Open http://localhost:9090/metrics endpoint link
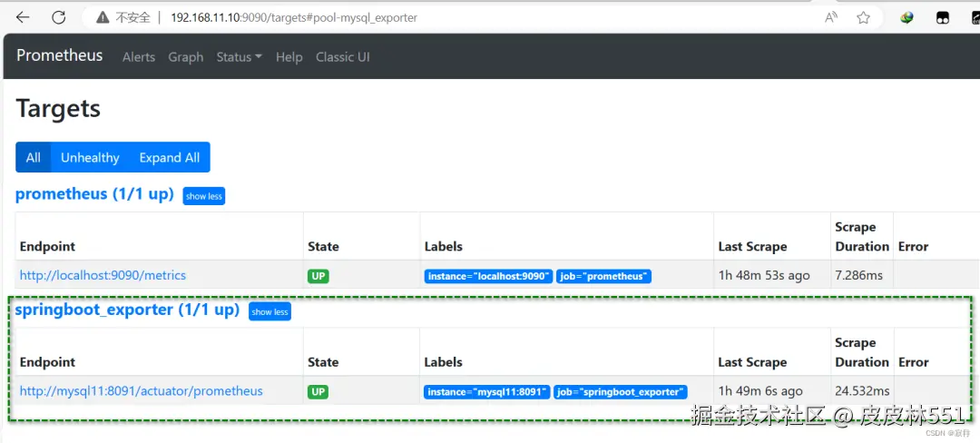This screenshot has width=980, height=443. coord(103,275)
